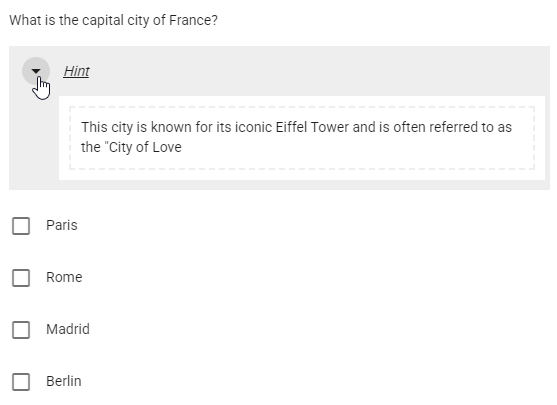Tick the Berlin checkbox
Screen dimensions: 557x405
(x=21, y=382)
